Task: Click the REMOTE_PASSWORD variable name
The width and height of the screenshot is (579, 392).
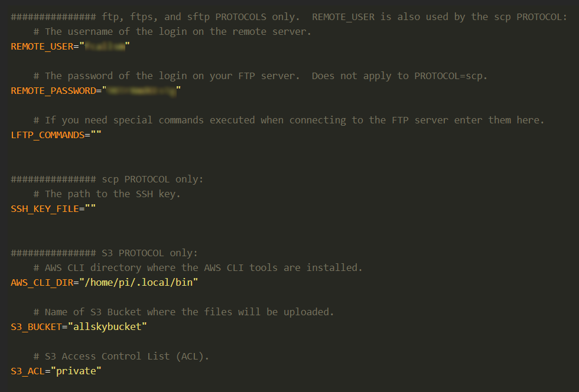Action: 53,91
